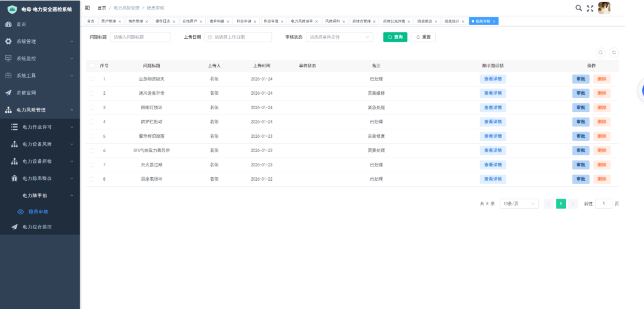Click the 首页 dashboard icon in sidebar

pos(8,24)
